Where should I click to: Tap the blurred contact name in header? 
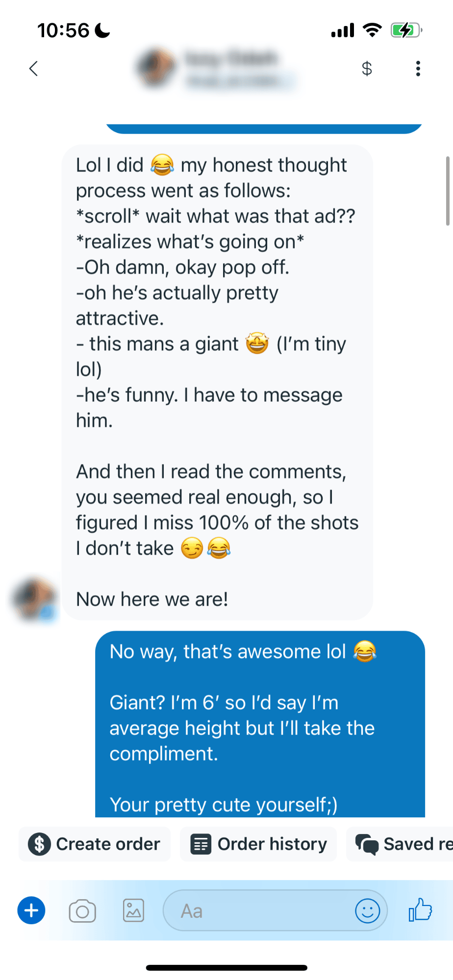pyautogui.click(x=230, y=59)
